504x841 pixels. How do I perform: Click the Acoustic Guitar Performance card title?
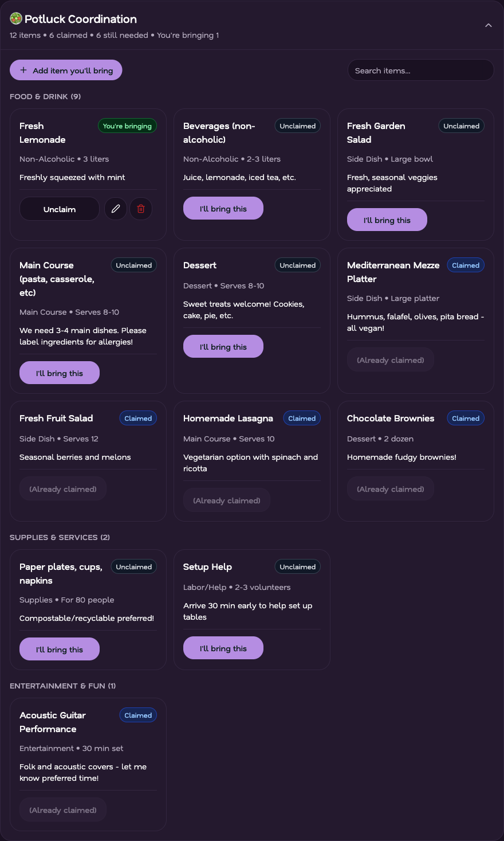click(x=53, y=722)
